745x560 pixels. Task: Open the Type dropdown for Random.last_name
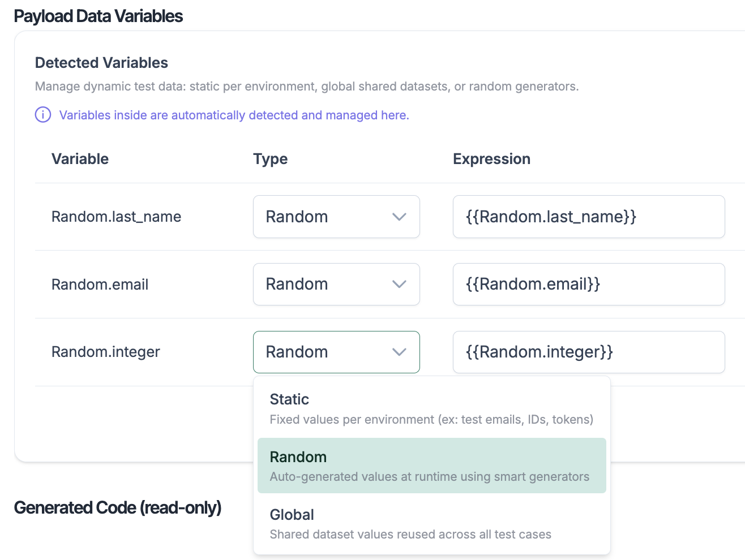pyautogui.click(x=336, y=217)
